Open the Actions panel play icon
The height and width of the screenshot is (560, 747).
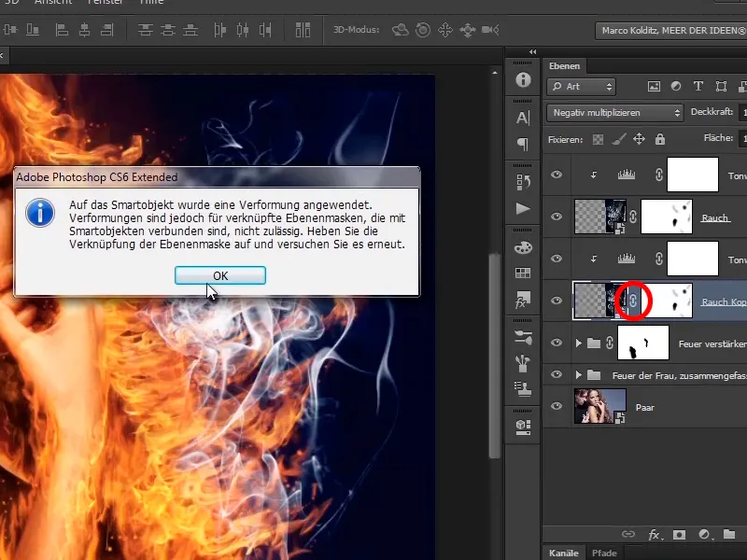[523, 208]
